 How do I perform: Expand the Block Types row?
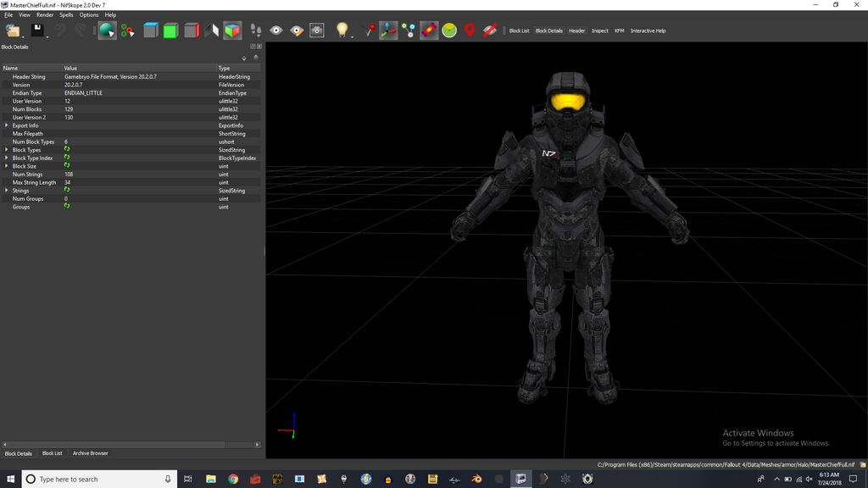[x=7, y=150]
